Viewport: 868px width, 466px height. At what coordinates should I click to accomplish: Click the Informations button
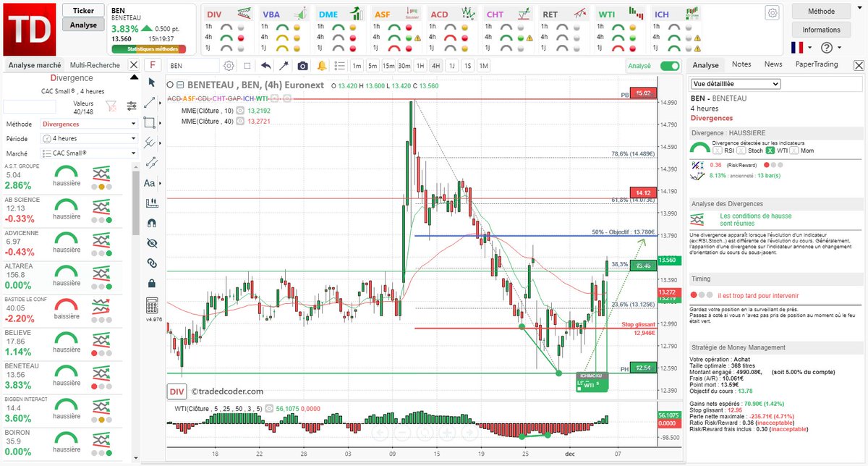pyautogui.click(x=821, y=30)
